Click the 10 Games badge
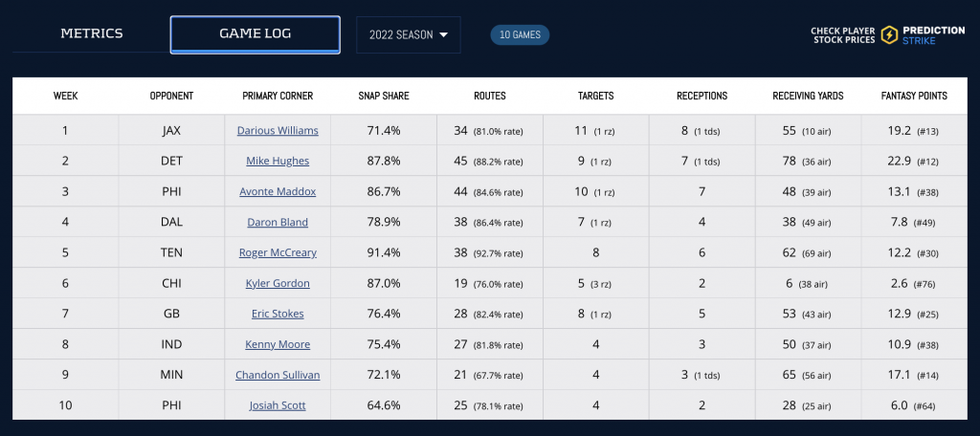The image size is (980, 436). [x=520, y=35]
